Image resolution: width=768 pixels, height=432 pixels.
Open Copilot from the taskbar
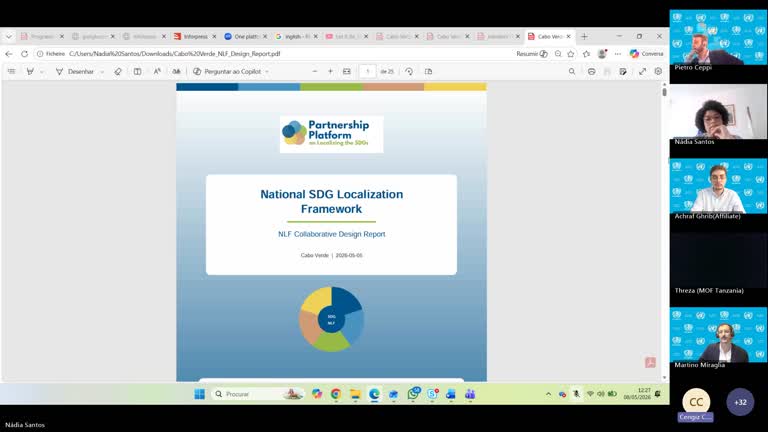click(x=317, y=394)
